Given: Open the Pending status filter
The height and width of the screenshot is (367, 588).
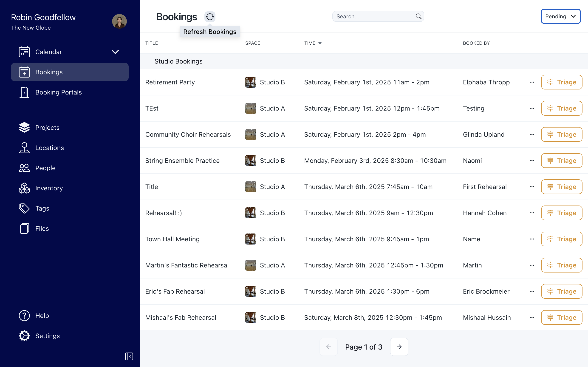Looking at the screenshot, I should pos(560,16).
